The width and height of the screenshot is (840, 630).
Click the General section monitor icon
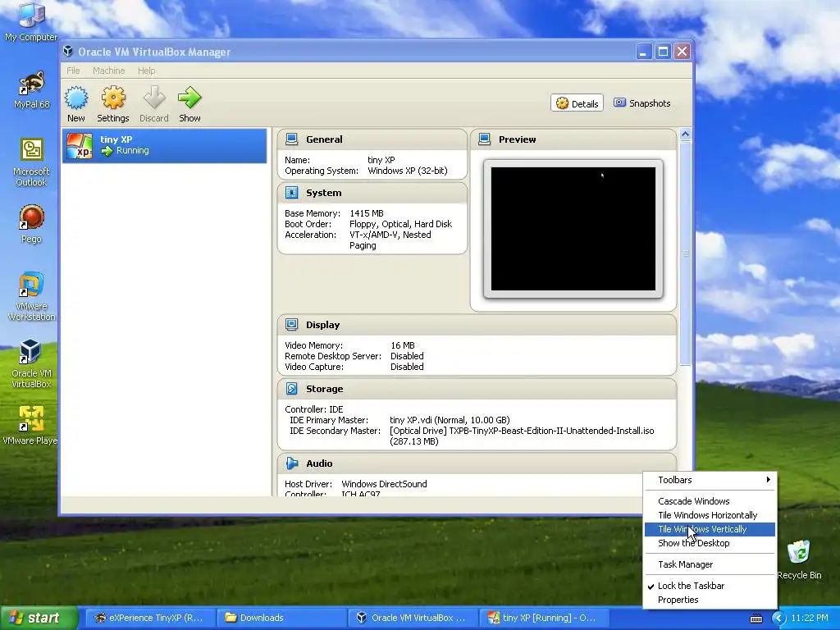[291, 139]
